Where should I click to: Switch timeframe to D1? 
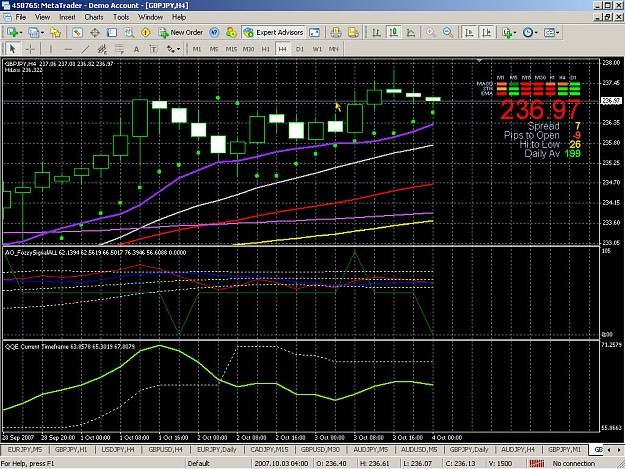(300, 49)
